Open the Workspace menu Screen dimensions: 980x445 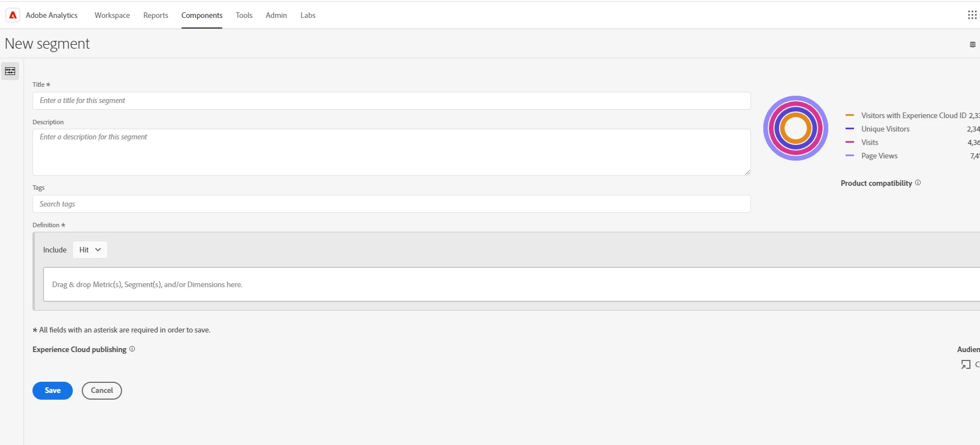(x=112, y=15)
